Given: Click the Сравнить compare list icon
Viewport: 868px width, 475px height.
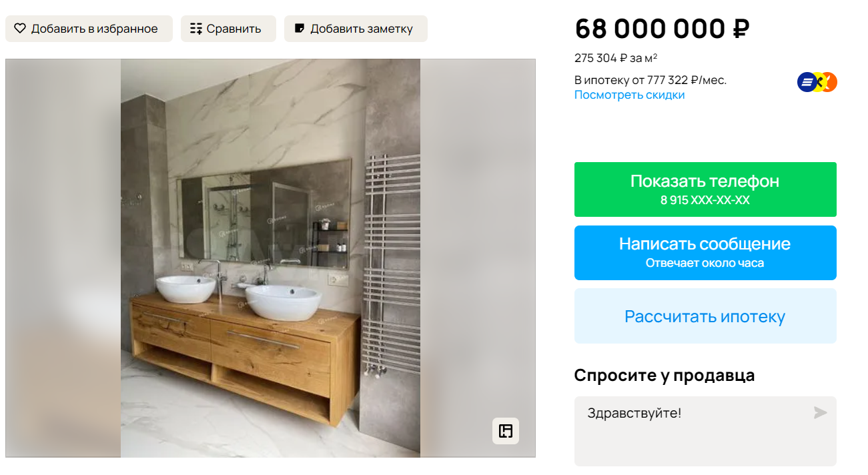Looking at the screenshot, I should pyautogui.click(x=195, y=29).
